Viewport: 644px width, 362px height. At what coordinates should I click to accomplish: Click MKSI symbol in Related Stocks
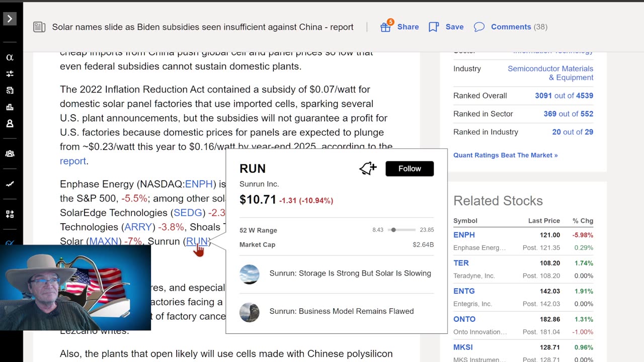(x=463, y=347)
